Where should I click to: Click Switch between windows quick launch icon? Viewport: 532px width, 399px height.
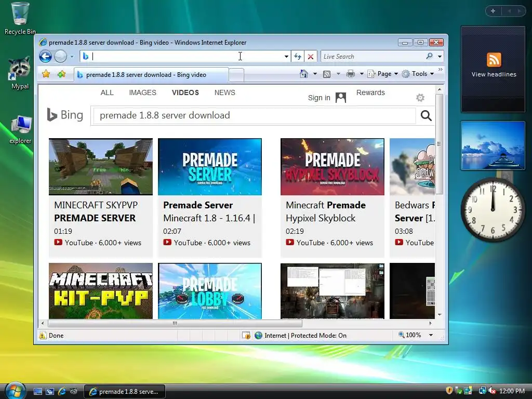(x=49, y=392)
